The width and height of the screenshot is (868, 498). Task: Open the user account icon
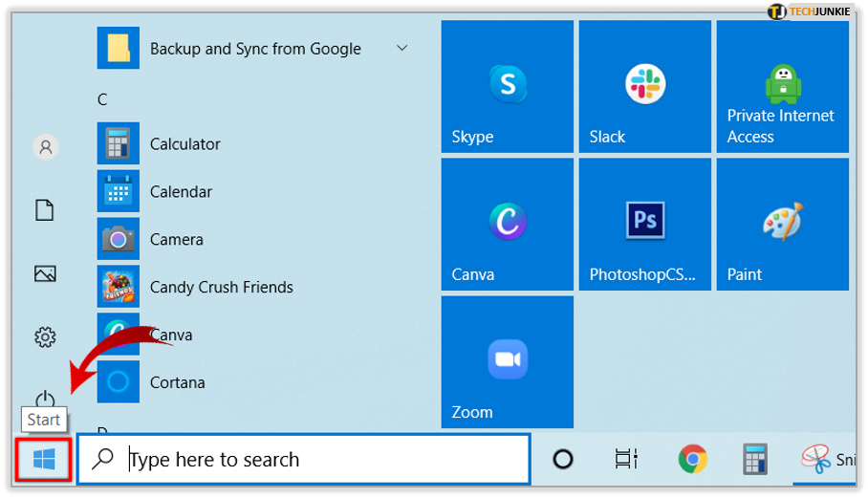[45, 147]
